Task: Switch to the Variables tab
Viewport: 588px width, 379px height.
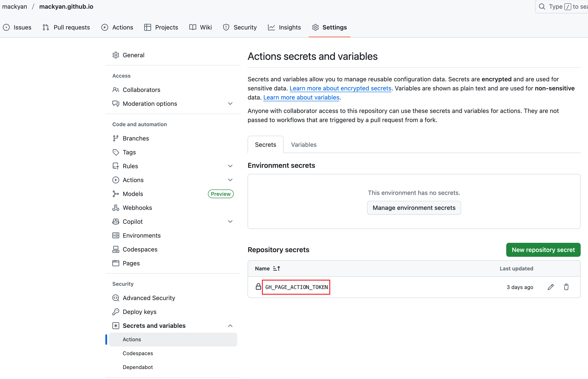Action: [304, 145]
